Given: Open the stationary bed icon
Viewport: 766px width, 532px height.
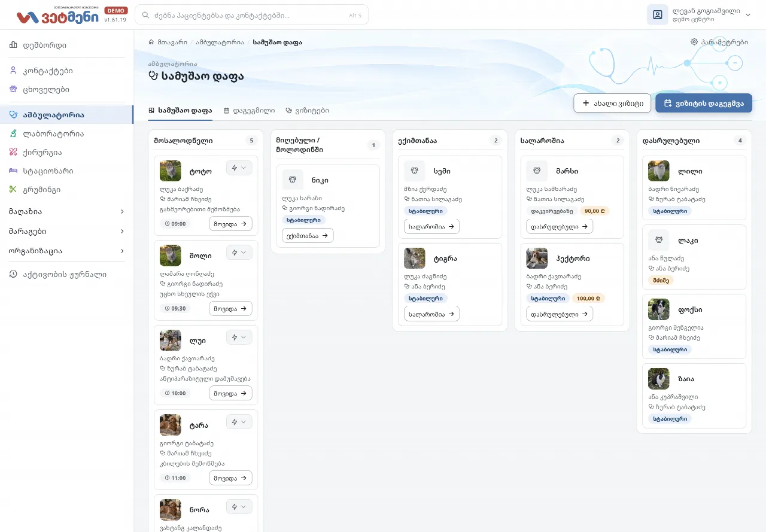Looking at the screenshot, I should coord(13,171).
